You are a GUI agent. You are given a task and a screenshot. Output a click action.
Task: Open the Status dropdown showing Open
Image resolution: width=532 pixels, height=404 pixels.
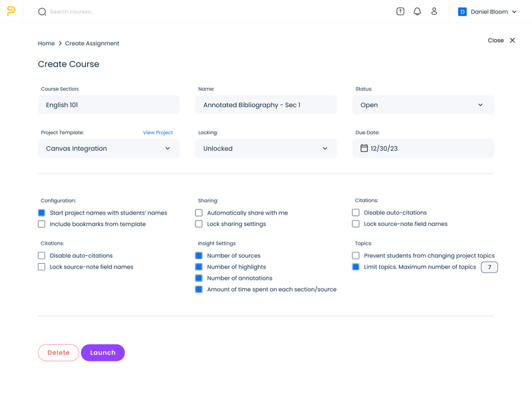tap(422, 104)
